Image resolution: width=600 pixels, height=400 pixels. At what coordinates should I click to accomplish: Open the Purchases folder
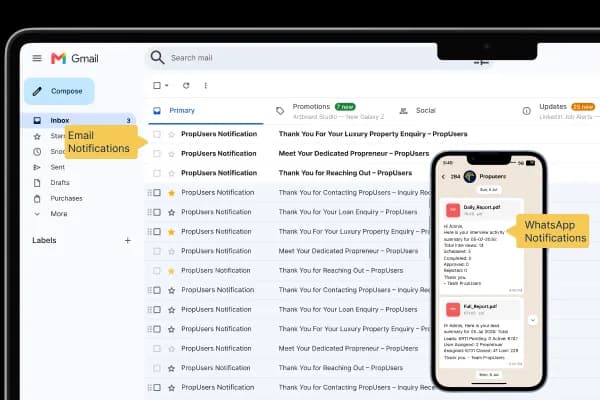click(67, 198)
